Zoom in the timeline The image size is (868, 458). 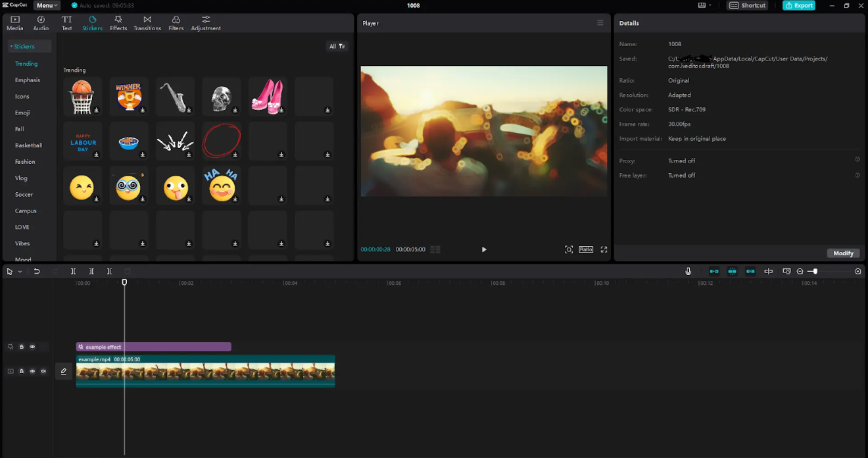point(857,272)
